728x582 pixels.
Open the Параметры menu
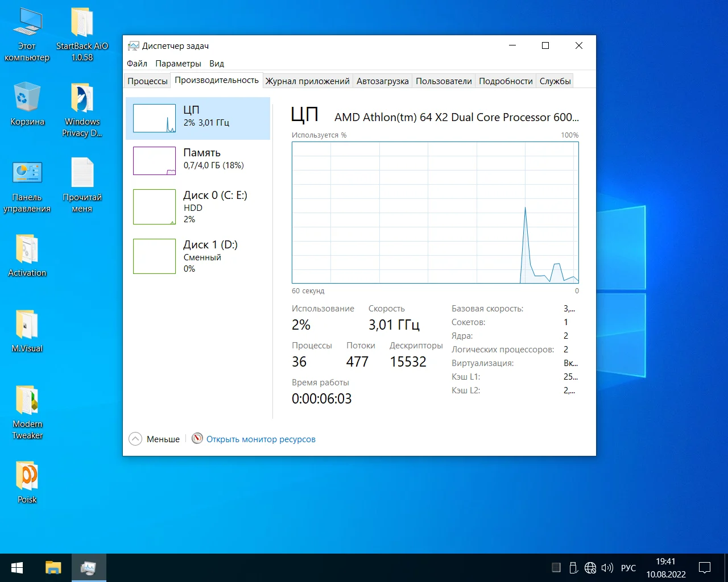tap(178, 64)
